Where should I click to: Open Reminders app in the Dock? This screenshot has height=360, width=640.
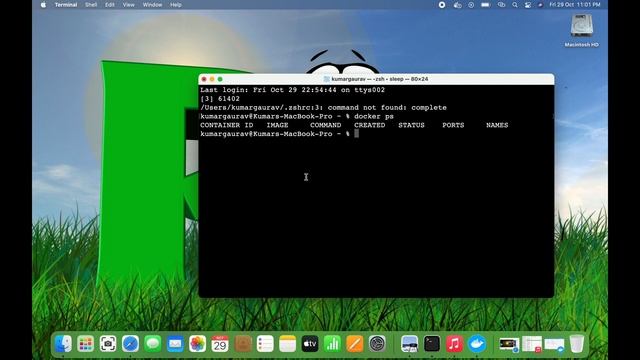point(265,344)
